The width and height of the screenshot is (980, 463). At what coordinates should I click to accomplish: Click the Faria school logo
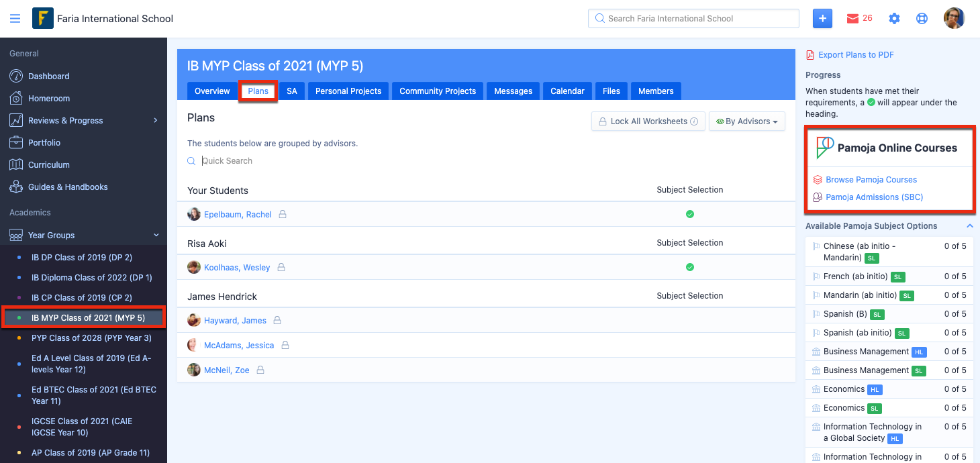point(42,19)
